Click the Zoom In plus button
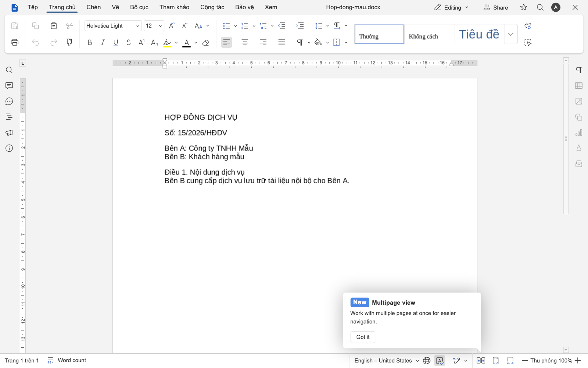This screenshot has height=368, width=588. 578,361
